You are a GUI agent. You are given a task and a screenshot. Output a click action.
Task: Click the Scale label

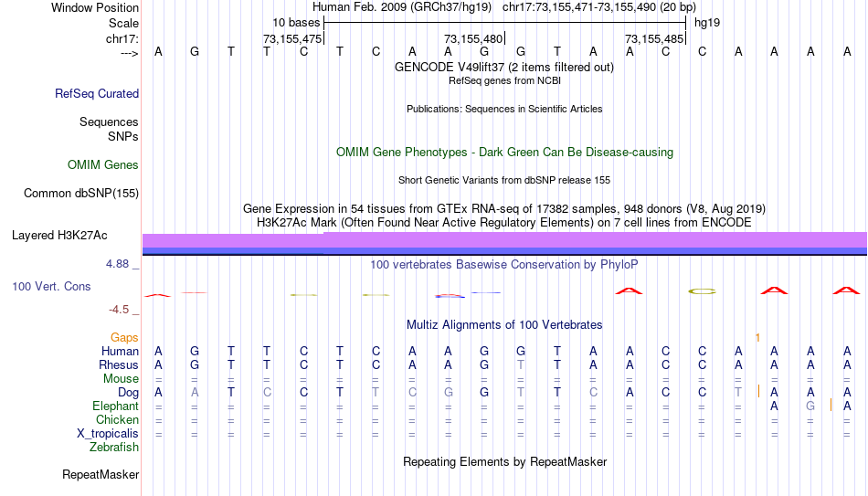point(123,23)
